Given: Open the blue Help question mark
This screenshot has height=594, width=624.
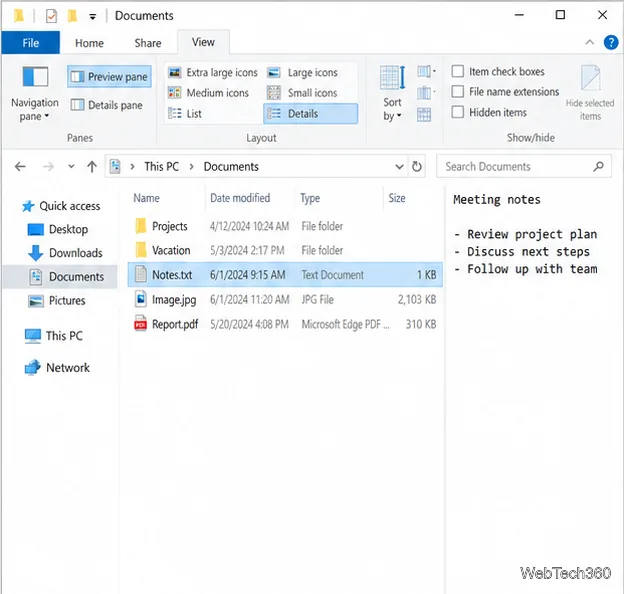Looking at the screenshot, I should (610, 42).
